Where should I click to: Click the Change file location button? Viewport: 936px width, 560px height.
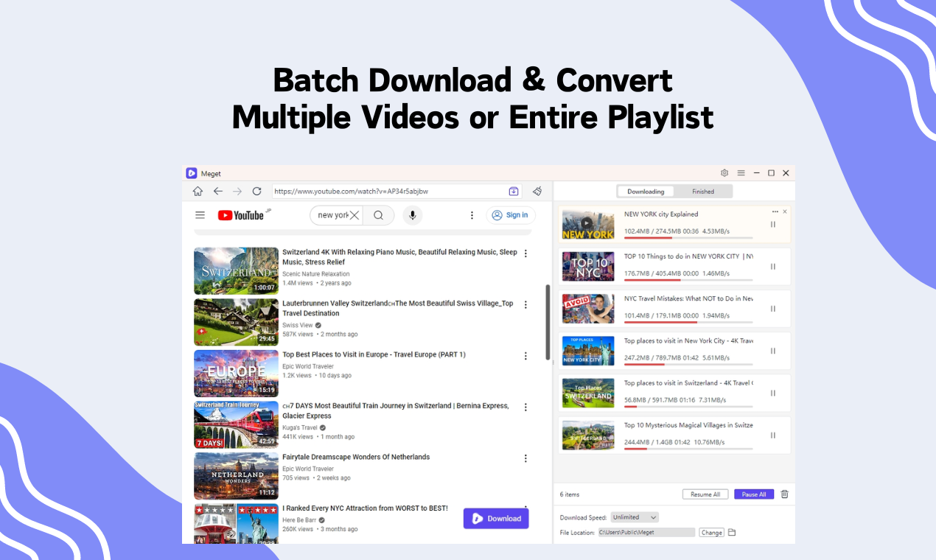[x=711, y=532]
